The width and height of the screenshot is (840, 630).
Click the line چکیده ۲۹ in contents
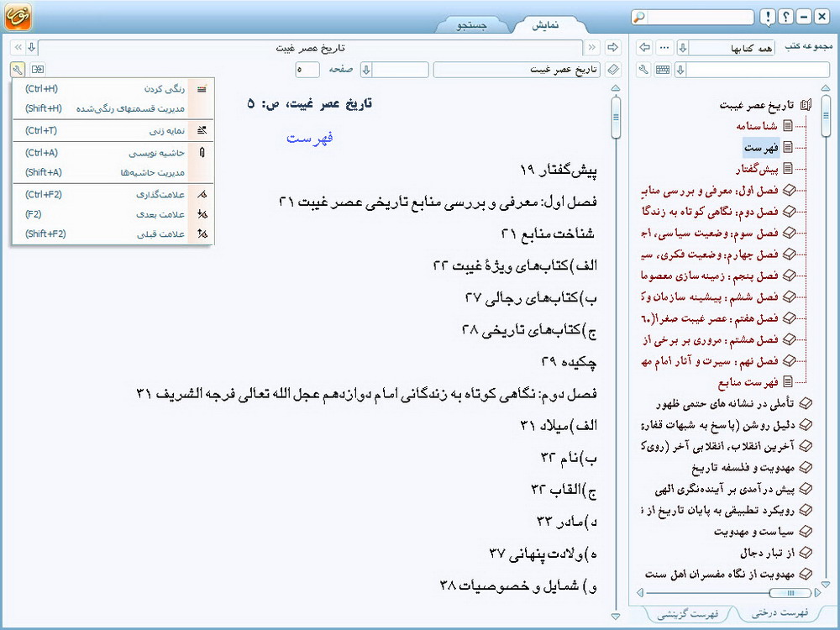click(569, 363)
